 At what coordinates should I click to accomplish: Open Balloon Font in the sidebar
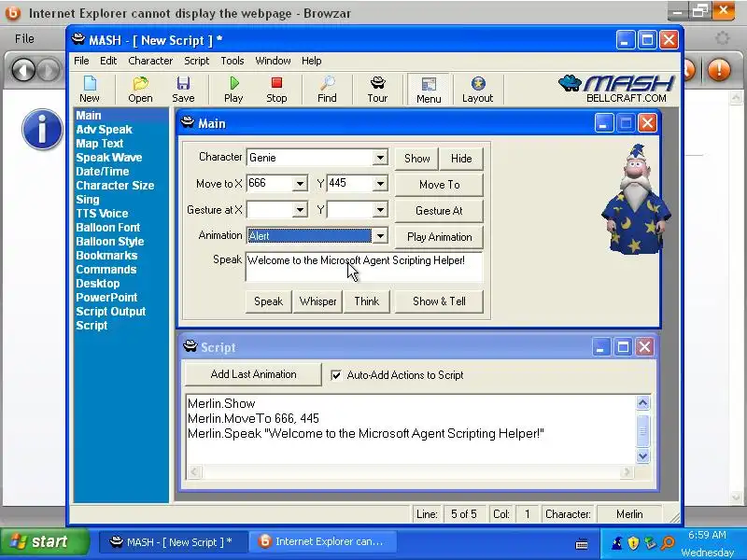[x=108, y=227]
